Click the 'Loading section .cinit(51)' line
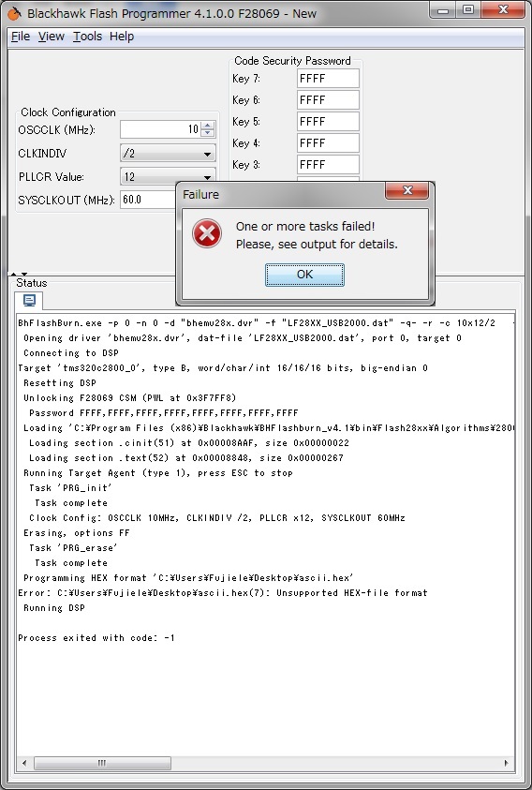Image resolution: width=532 pixels, height=790 pixels. [x=189, y=443]
